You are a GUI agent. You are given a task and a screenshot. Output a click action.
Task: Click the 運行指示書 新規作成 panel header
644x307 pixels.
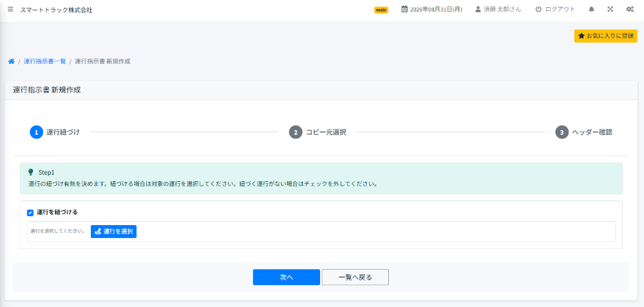(321, 90)
